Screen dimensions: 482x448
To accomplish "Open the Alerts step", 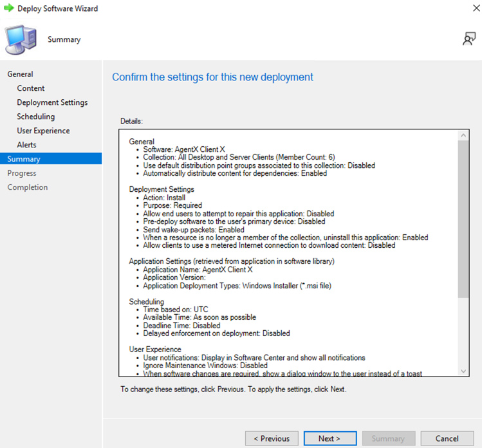I will click(x=27, y=145).
